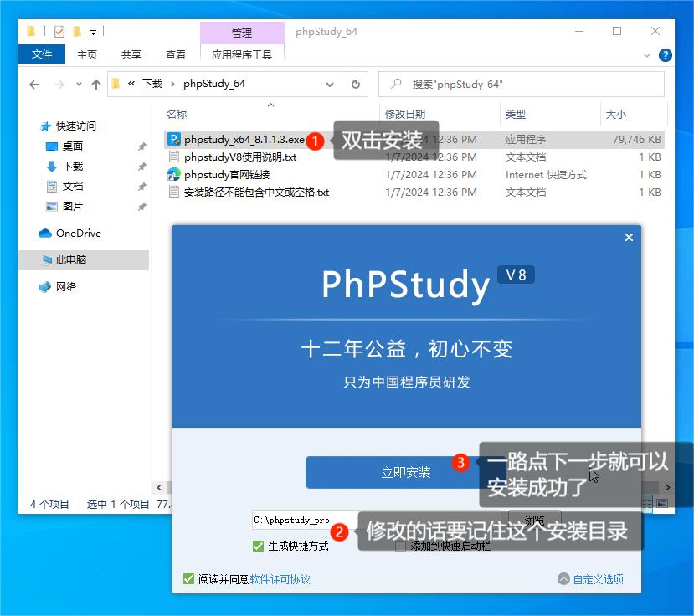Open the 文件 menu tab
This screenshot has height=616, width=694.
[x=42, y=54]
